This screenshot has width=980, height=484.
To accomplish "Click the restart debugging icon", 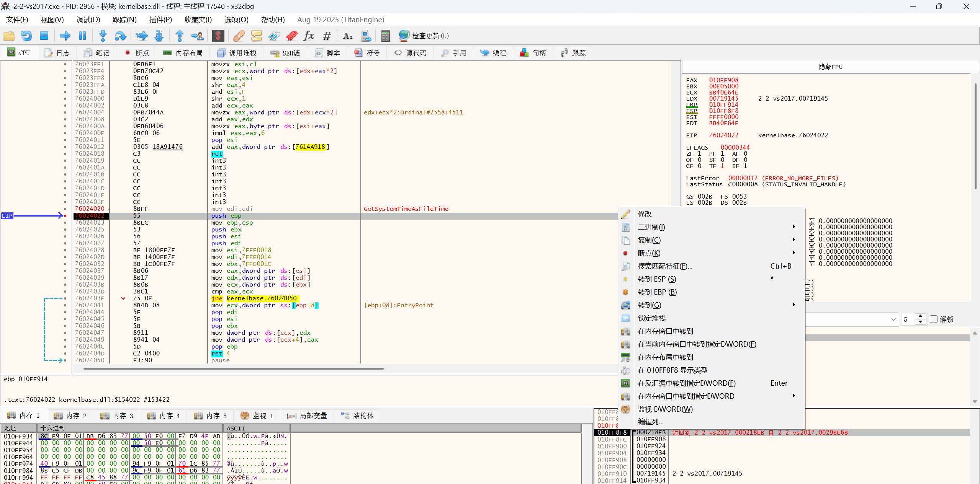I will point(26,36).
